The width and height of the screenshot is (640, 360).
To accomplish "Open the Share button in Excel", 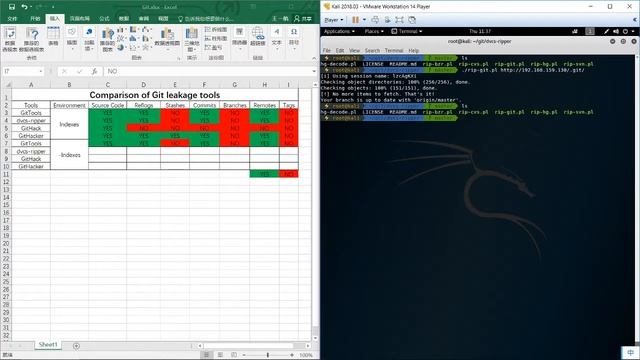I will pos(303,19).
